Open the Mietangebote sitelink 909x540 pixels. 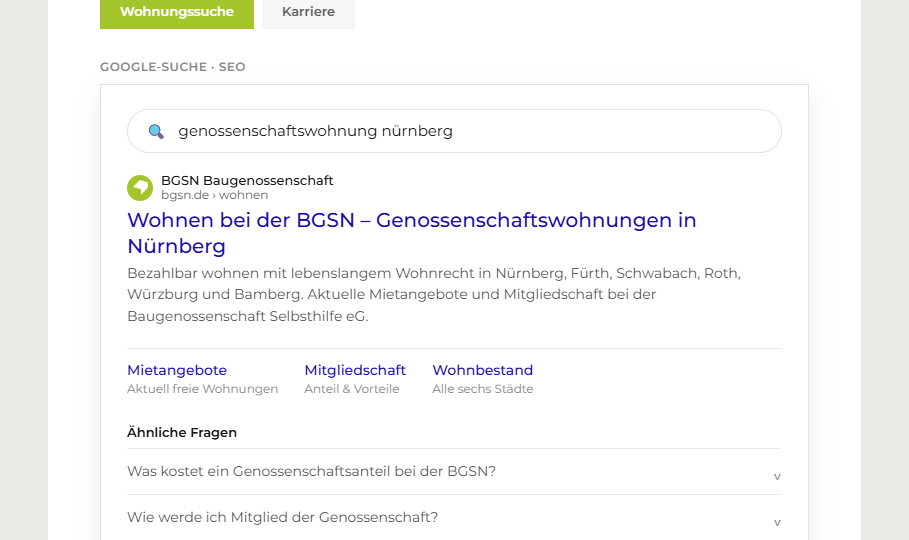click(177, 370)
